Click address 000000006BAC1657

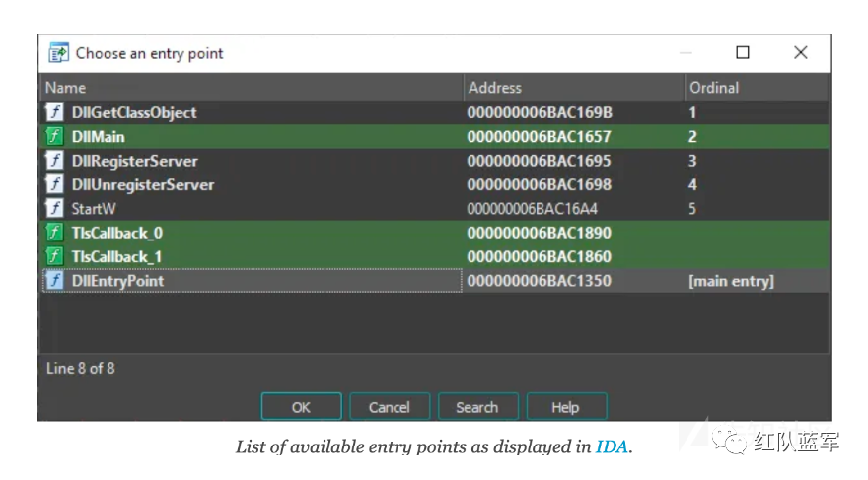(x=540, y=137)
